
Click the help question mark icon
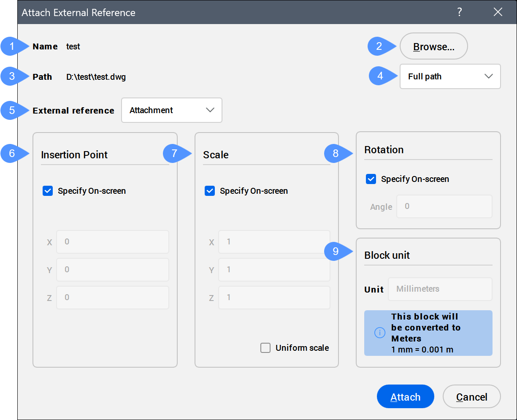point(460,12)
